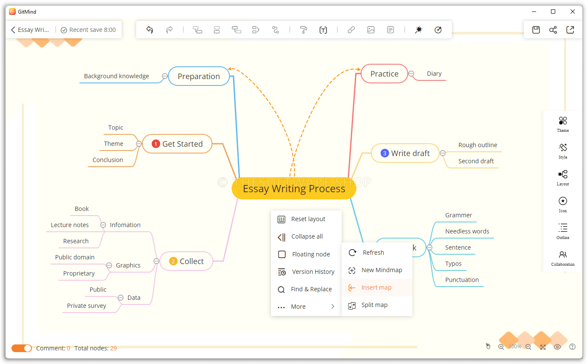Click the text format [T] icon
The image size is (588, 364).
click(323, 30)
